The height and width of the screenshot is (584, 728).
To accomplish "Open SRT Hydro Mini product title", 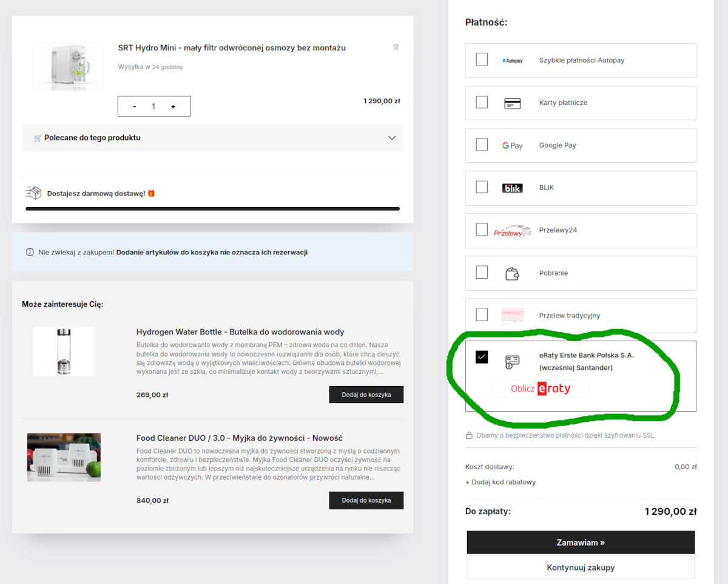I will pyautogui.click(x=232, y=48).
